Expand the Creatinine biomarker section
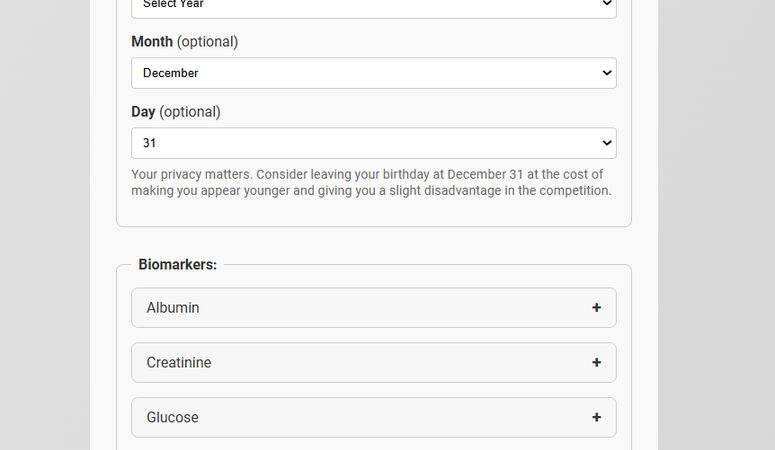This screenshot has width=775, height=450. point(373,363)
